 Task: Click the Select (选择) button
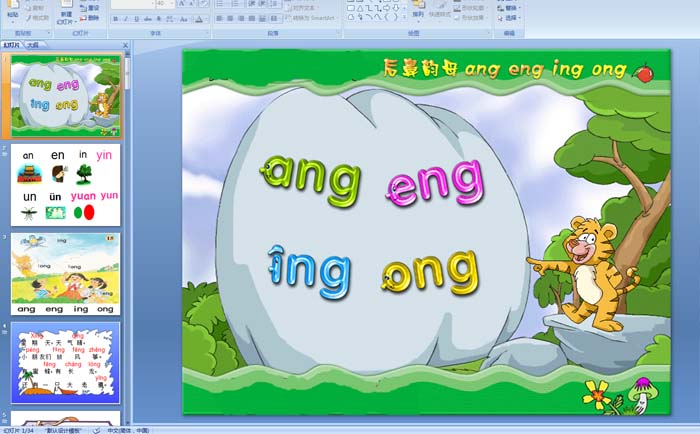[x=509, y=18]
